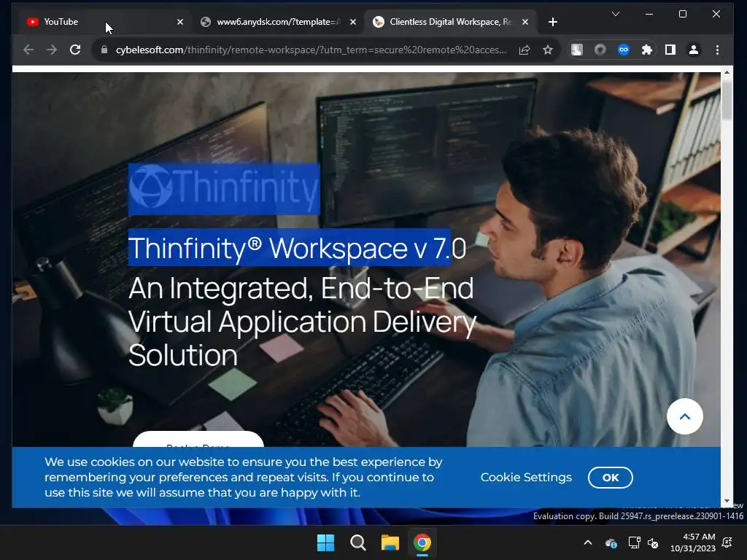The image size is (747, 560).
Task: Go back to previous page
Action: point(28,50)
